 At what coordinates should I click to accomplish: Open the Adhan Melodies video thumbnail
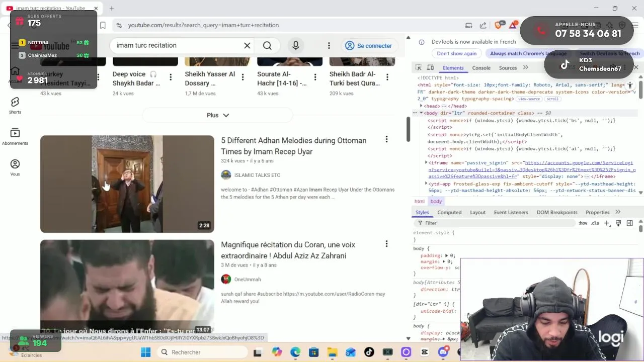coord(127,184)
